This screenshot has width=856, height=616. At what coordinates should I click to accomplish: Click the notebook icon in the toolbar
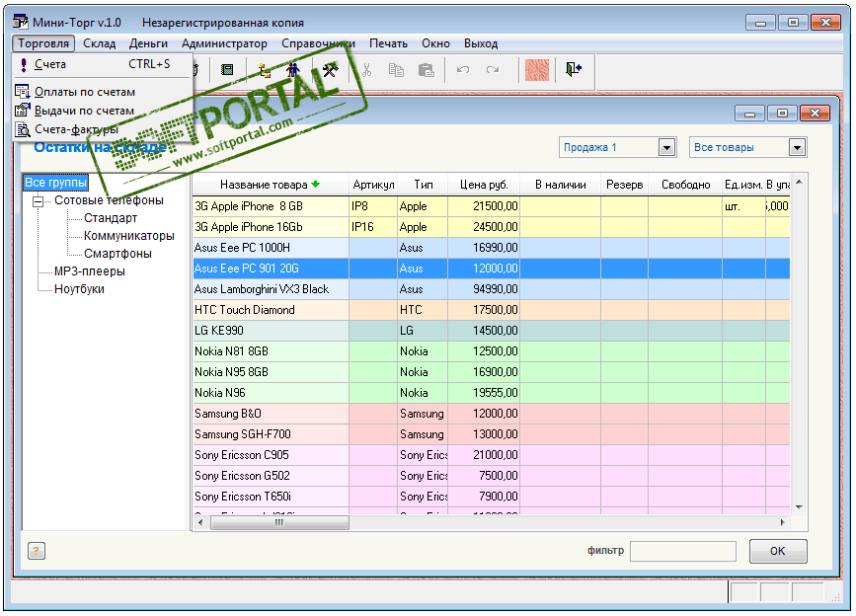[227, 70]
